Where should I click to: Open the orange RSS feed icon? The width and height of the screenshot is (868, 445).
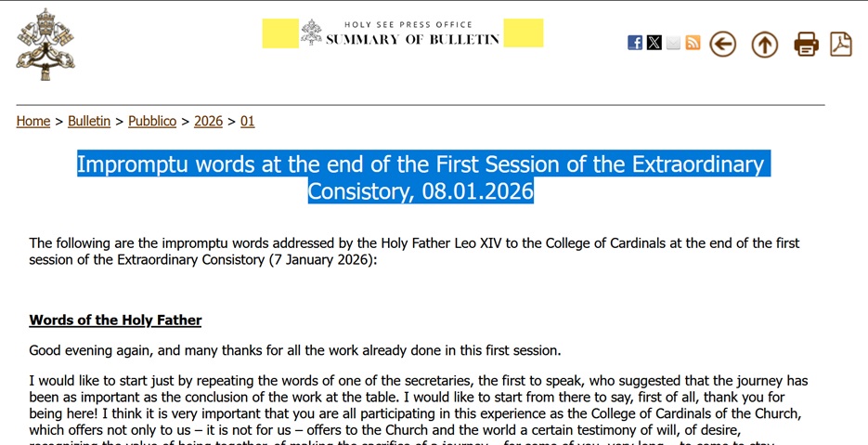tap(693, 43)
